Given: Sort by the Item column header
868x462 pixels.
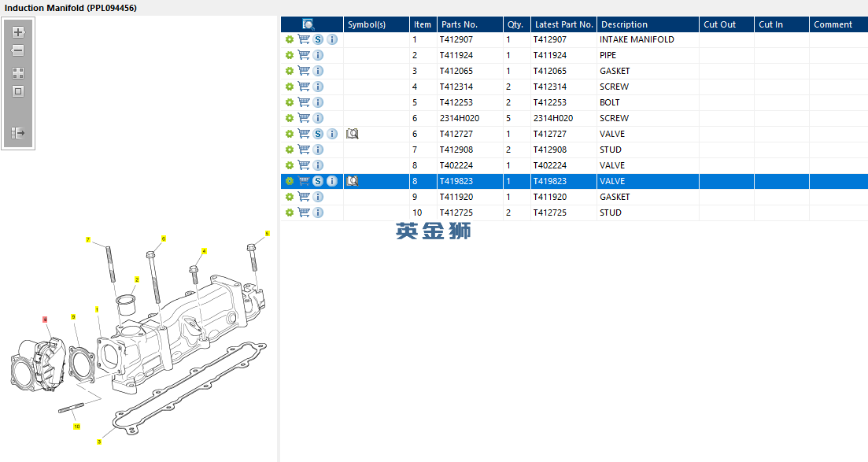Looking at the screenshot, I should 423,24.
